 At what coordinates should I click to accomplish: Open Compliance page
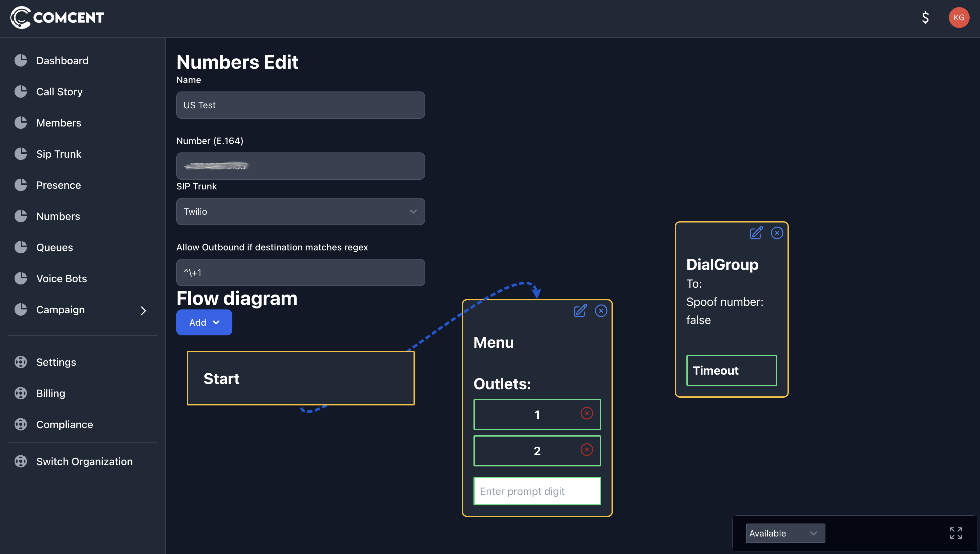click(65, 425)
